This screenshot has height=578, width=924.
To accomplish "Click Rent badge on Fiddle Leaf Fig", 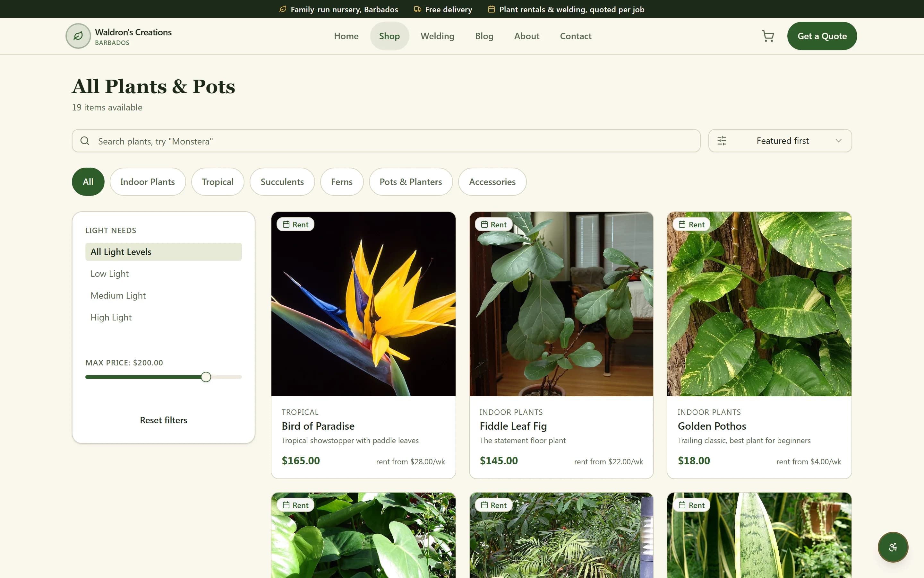I will click(493, 224).
